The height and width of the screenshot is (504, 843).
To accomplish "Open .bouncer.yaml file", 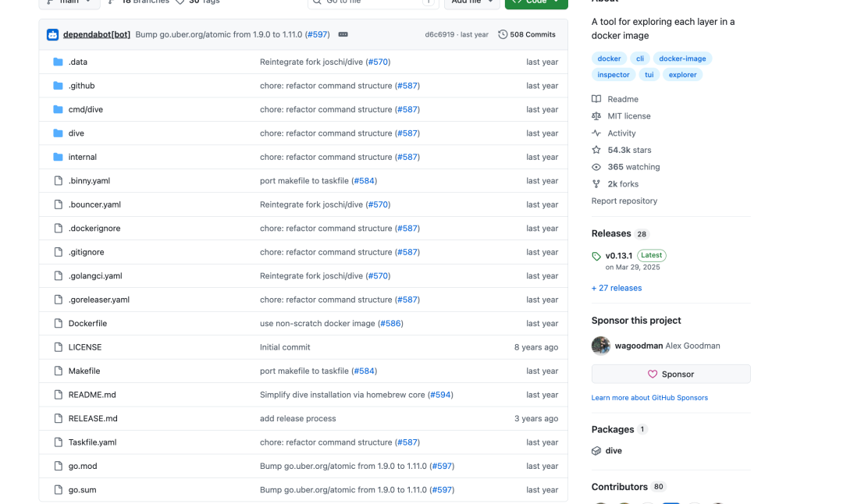I will pyautogui.click(x=94, y=204).
